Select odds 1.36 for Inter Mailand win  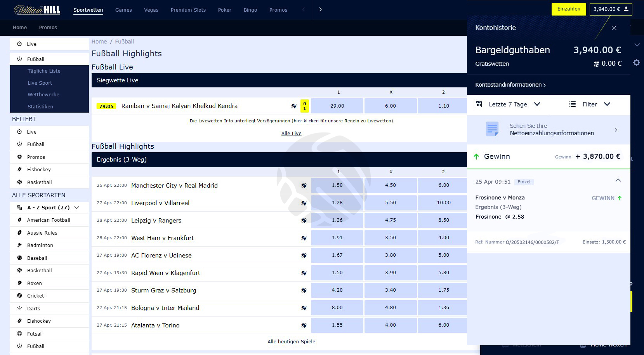(x=443, y=308)
